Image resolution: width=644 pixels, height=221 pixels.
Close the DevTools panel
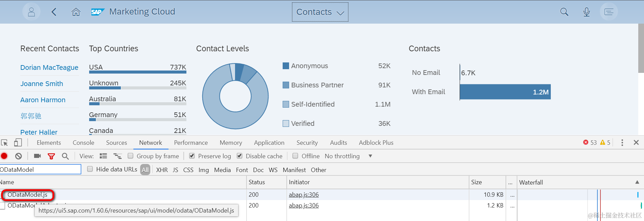click(636, 142)
